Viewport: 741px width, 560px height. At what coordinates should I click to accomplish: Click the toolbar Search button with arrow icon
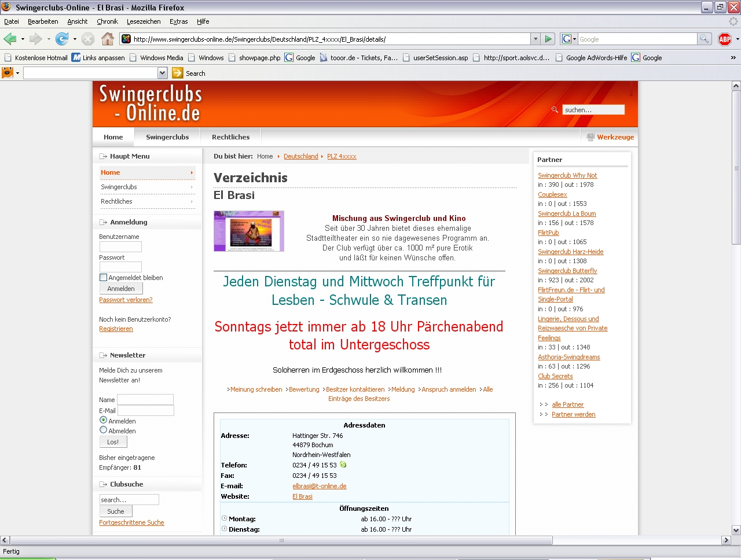point(189,73)
